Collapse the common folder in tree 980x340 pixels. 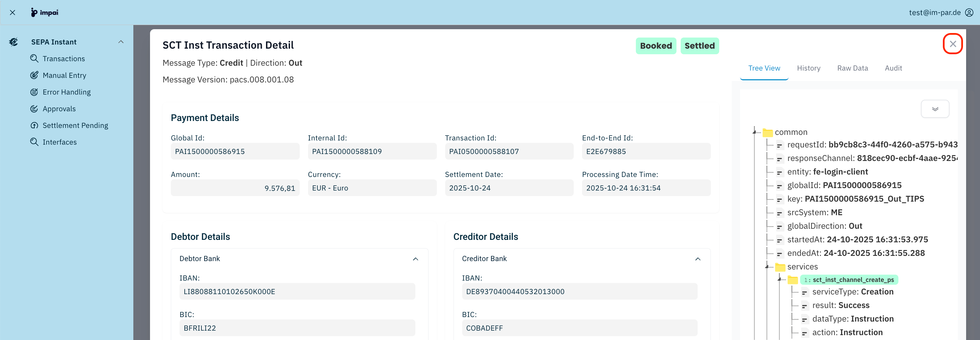click(754, 132)
